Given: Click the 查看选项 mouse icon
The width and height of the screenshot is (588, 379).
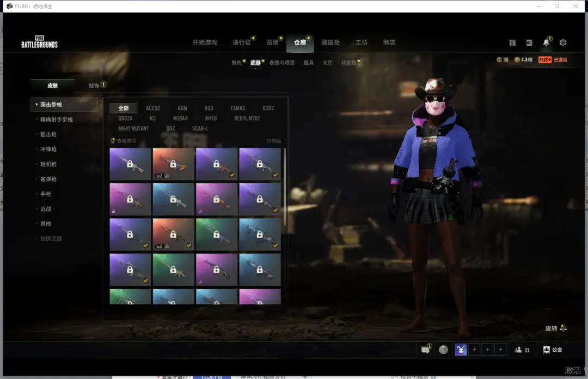Looking at the screenshot, I should 113,141.
